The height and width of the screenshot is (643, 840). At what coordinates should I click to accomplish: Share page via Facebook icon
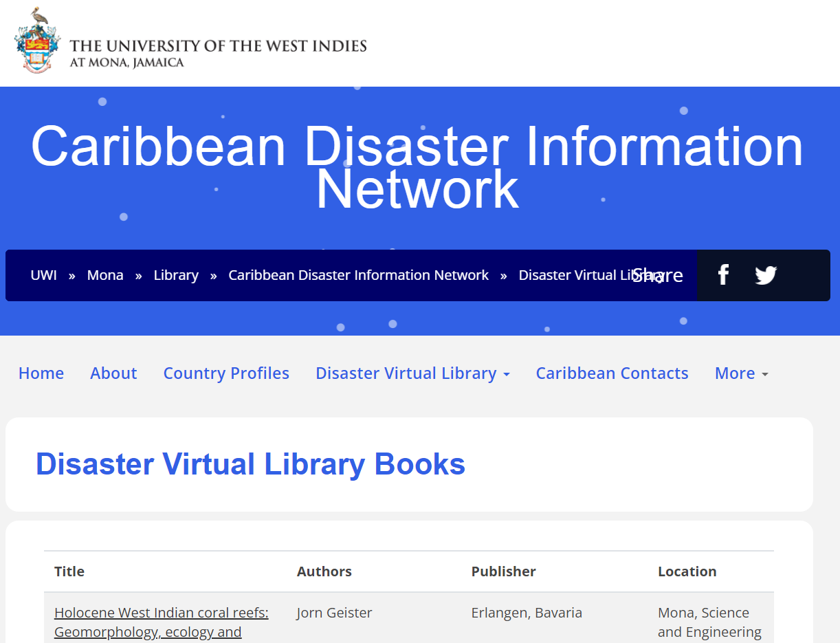point(723,275)
